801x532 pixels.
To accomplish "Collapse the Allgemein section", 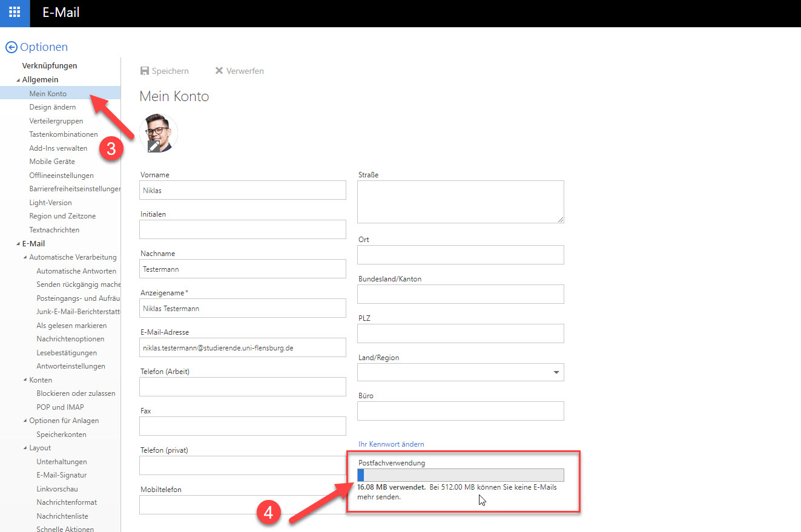I will (x=18, y=80).
